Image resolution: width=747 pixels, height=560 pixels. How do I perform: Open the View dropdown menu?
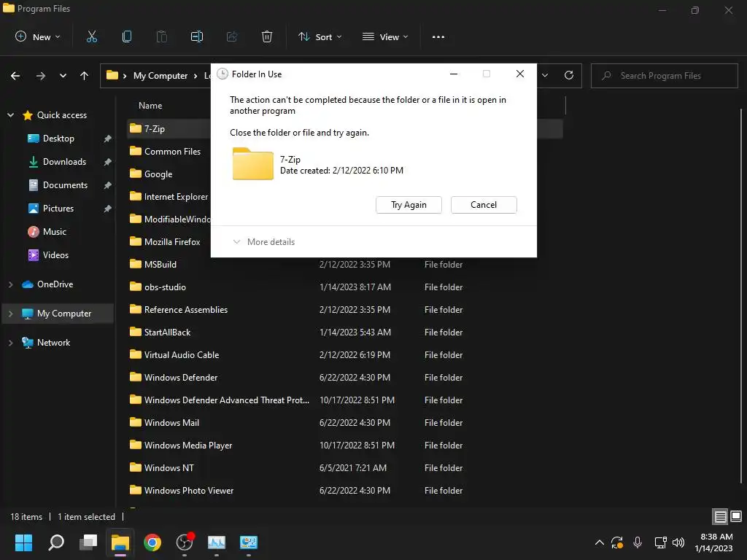click(385, 36)
